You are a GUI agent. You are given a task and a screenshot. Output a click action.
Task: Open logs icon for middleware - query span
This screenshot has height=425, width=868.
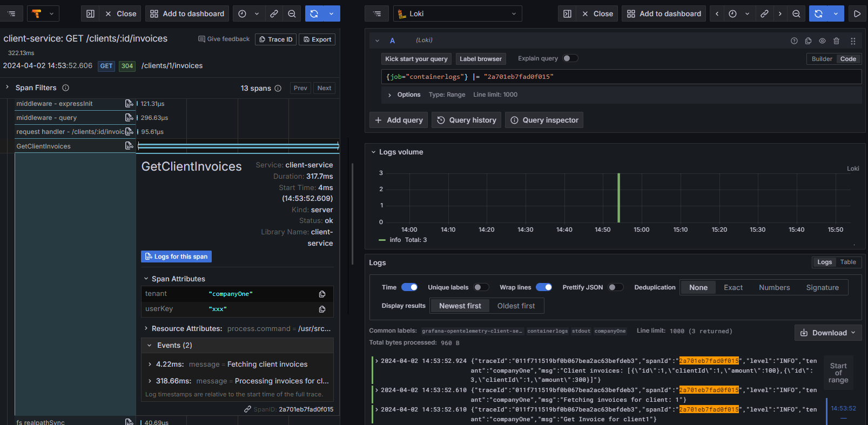(x=129, y=117)
